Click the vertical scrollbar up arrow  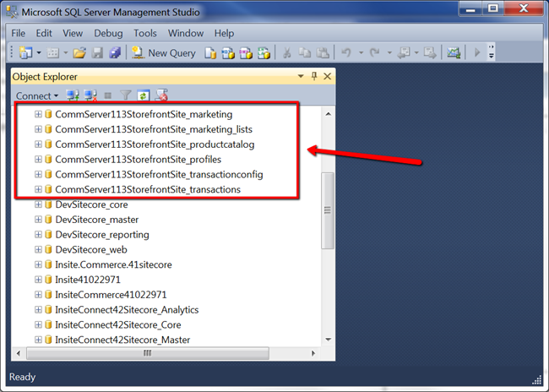[328, 114]
